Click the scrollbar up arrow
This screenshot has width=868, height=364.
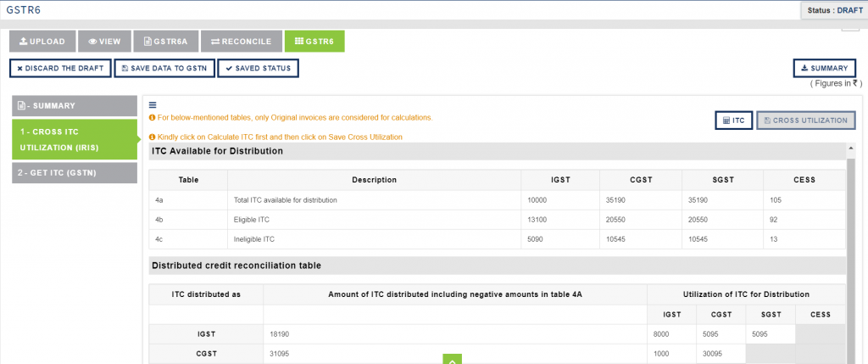coord(850,148)
